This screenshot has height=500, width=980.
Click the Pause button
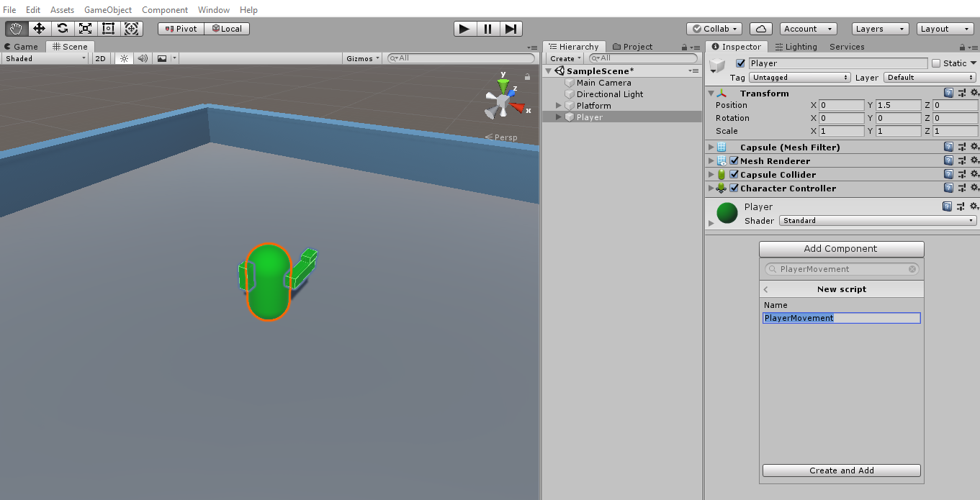[x=487, y=28]
